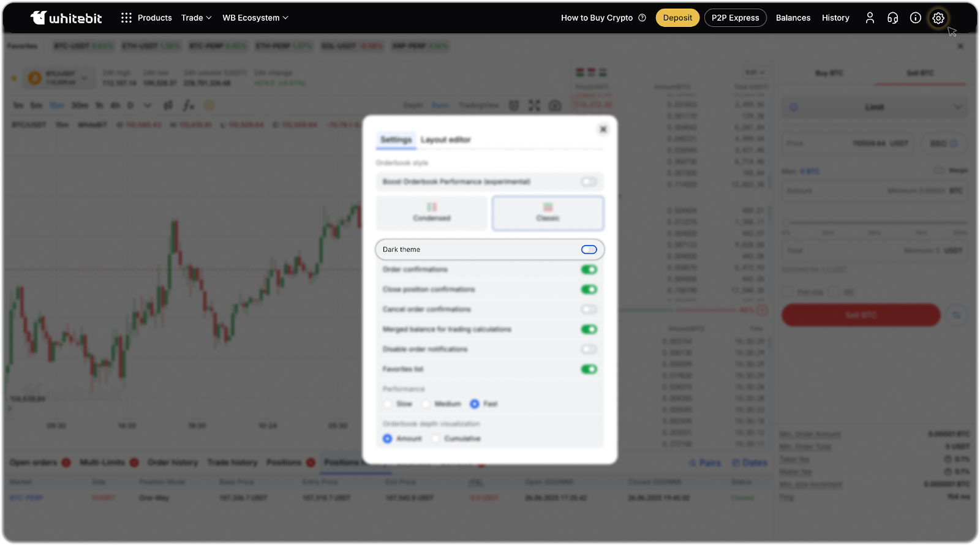Click the yellow Deposit button
Image resolution: width=980 pixels, height=545 pixels.
click(677, 18)
